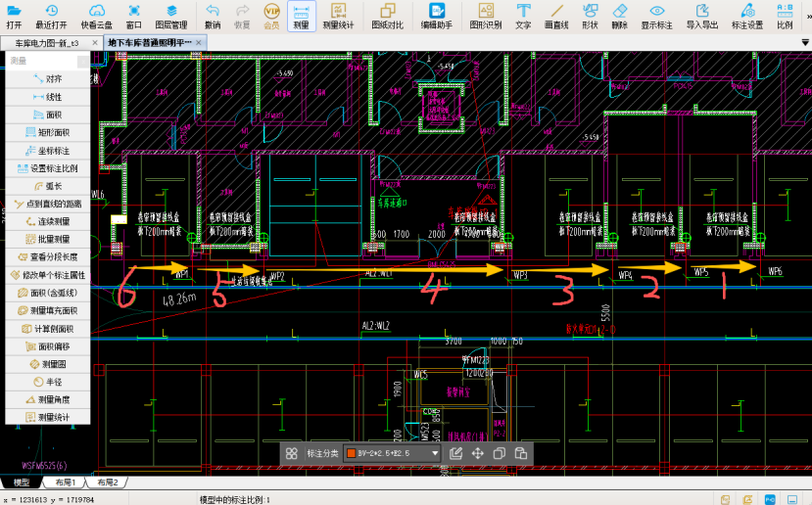812x505 pixels.
Task: Click the 测量 measure tool in toolbar
Action: [x=301, y=15]
